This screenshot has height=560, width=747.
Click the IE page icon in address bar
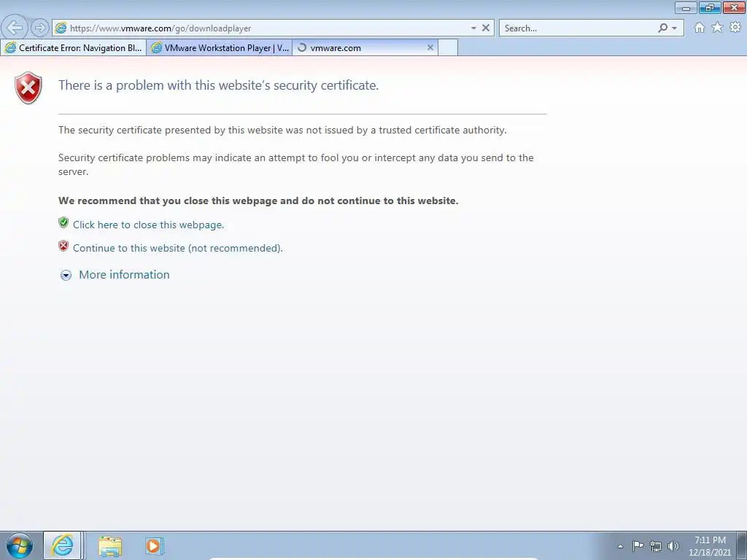[61, 28]
